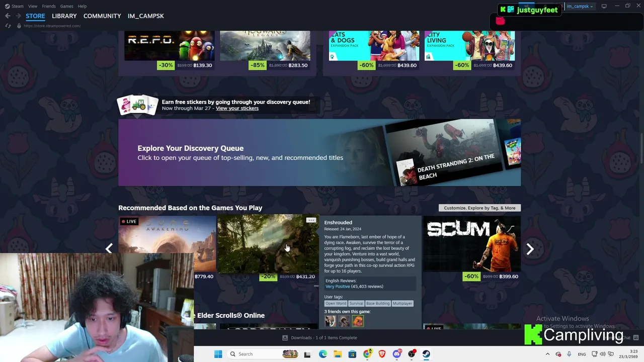The height and width of the screenshot is (362, 644).
Task: Expand the hidden system tray icons chevron
Action: click(x=547, y=354)
